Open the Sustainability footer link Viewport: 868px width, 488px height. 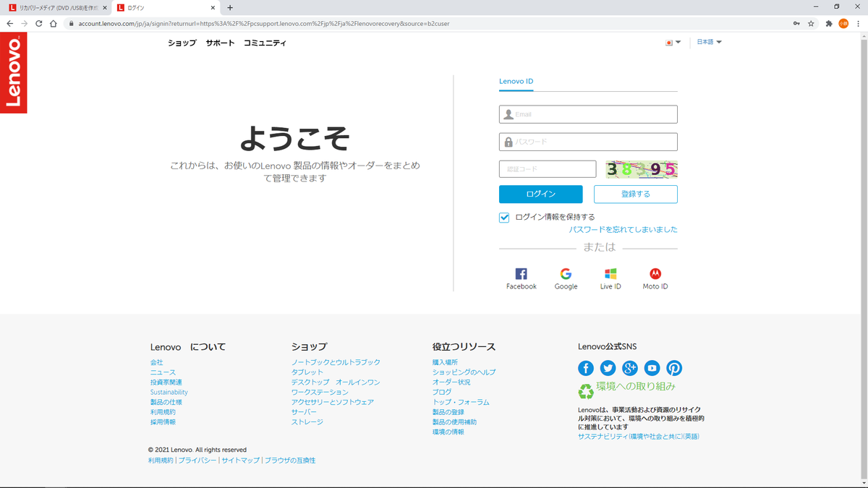pos(169,392)
